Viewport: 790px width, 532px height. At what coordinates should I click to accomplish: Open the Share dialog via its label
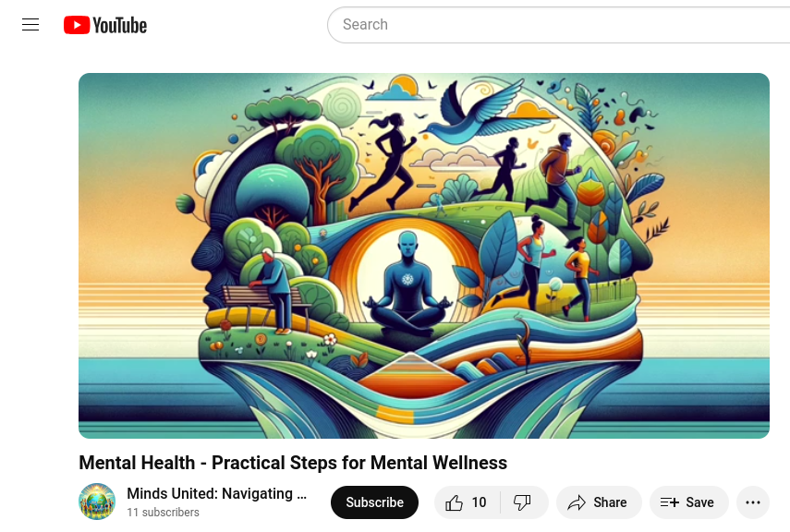coord(610,502)
